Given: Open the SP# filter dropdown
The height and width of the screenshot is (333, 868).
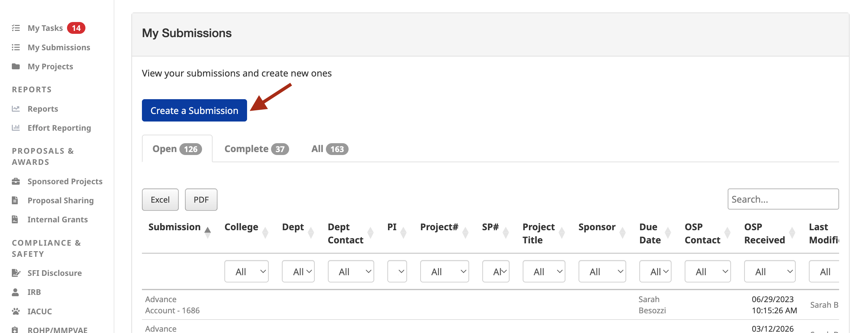Looking at the screenshot, I should coord(496,271).
